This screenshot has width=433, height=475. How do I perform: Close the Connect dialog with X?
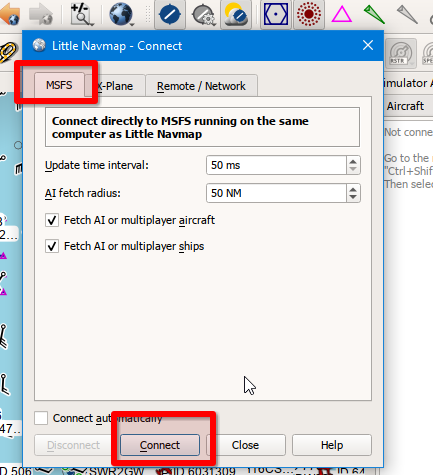(x=368, y=45)
